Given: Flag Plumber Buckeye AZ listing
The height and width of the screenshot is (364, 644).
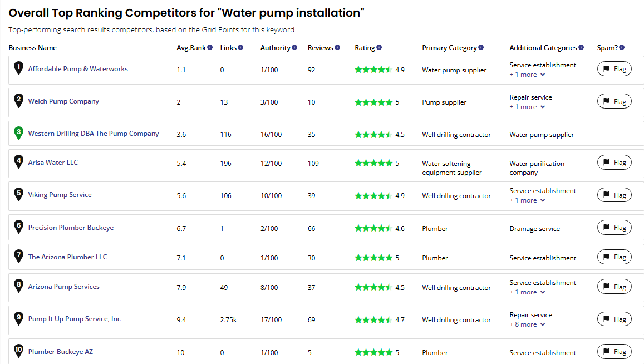Looking at the screenshot, I should (614, 352).
